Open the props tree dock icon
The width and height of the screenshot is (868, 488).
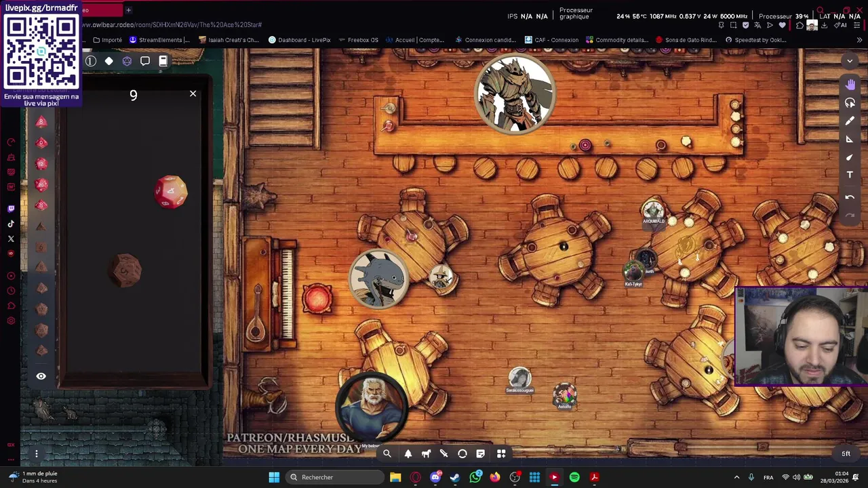coord(408,453)
